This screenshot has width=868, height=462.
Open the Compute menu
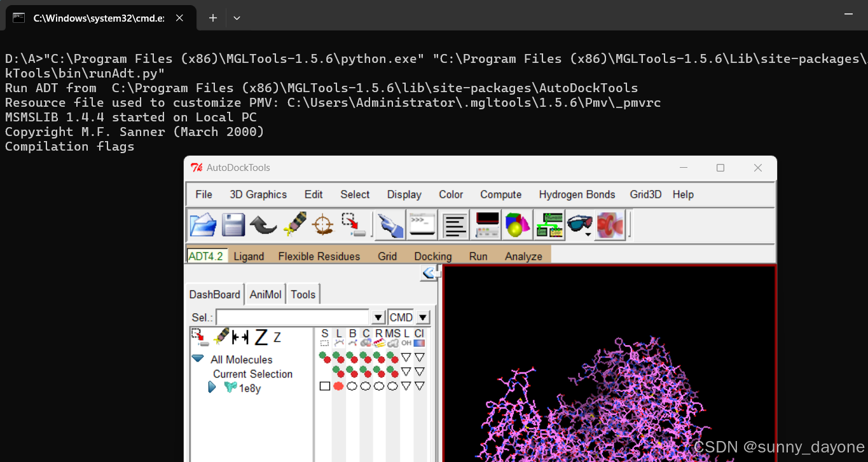click(x=500, y=194)
